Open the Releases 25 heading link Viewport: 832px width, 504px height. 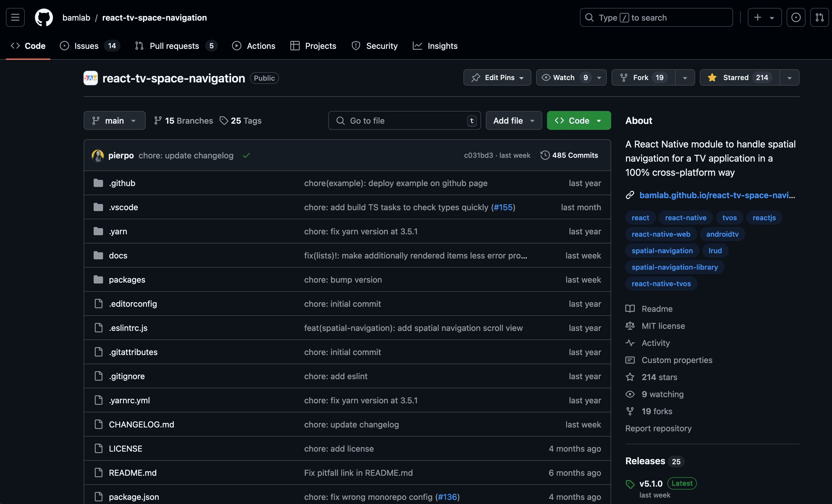click(x=654, y=461)
